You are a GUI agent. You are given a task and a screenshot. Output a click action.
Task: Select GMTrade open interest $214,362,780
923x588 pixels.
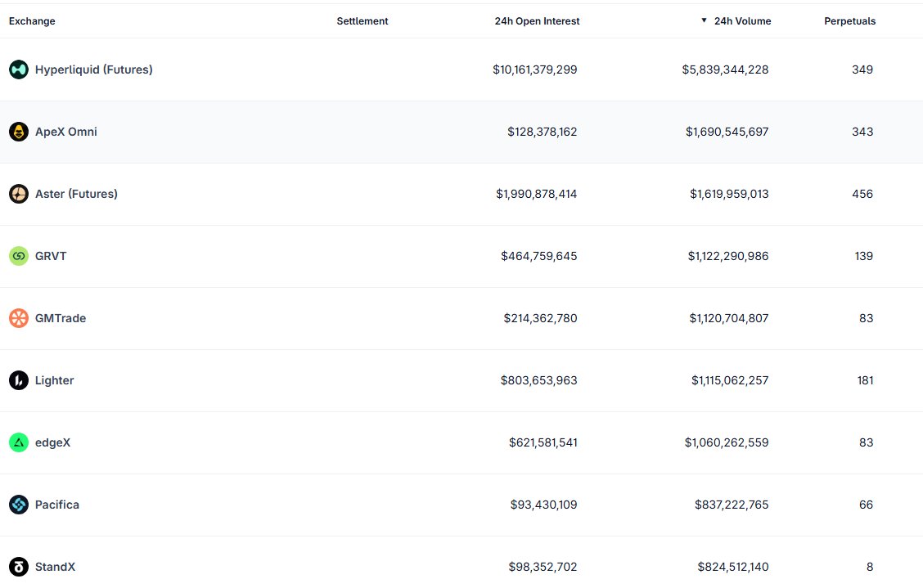pyautogui.click(x=540, y=318)
